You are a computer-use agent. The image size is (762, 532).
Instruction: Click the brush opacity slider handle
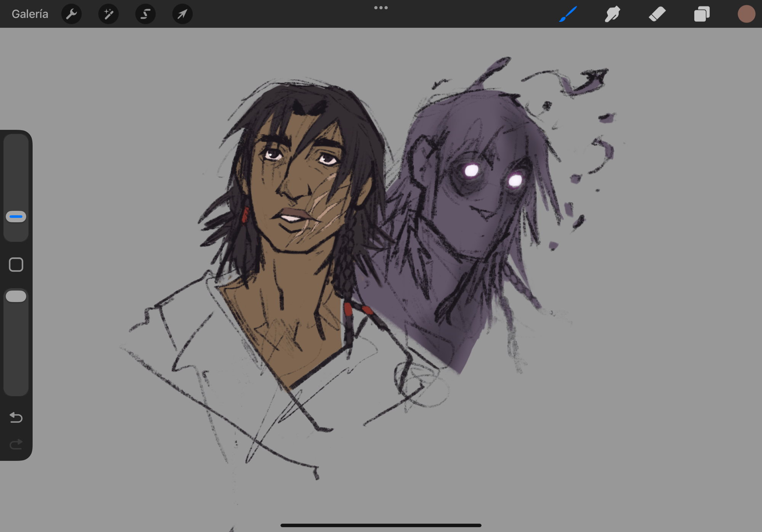(x=16, y=296)
